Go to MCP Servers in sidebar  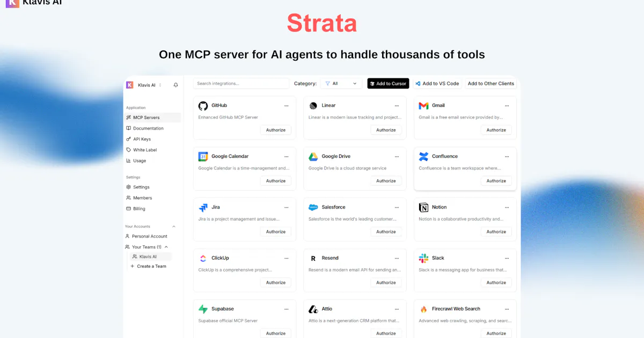pos(152,117)
